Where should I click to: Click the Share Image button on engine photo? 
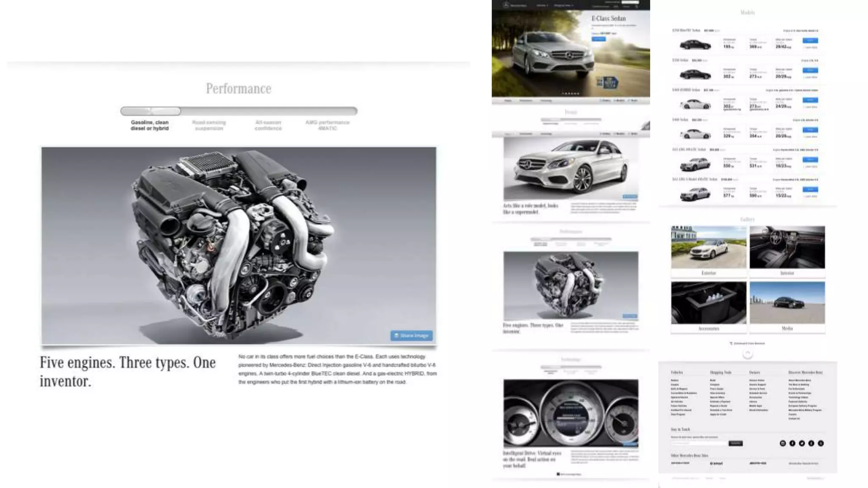[411, 335]
